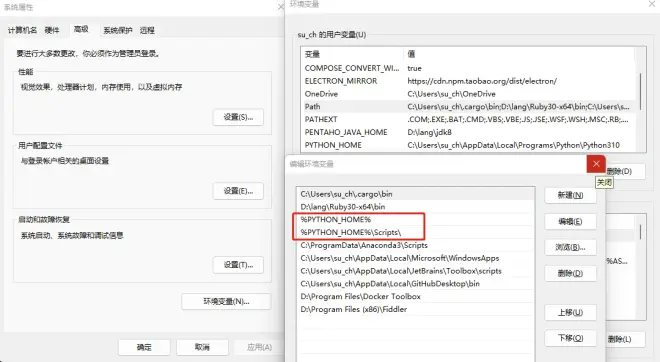
Task: Select the PYTHON_HOME variable row
Action: [467, 145]
